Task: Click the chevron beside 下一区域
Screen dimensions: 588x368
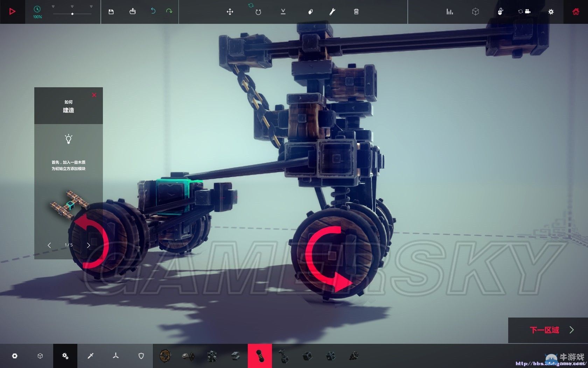Action: (x=572, y=330)
